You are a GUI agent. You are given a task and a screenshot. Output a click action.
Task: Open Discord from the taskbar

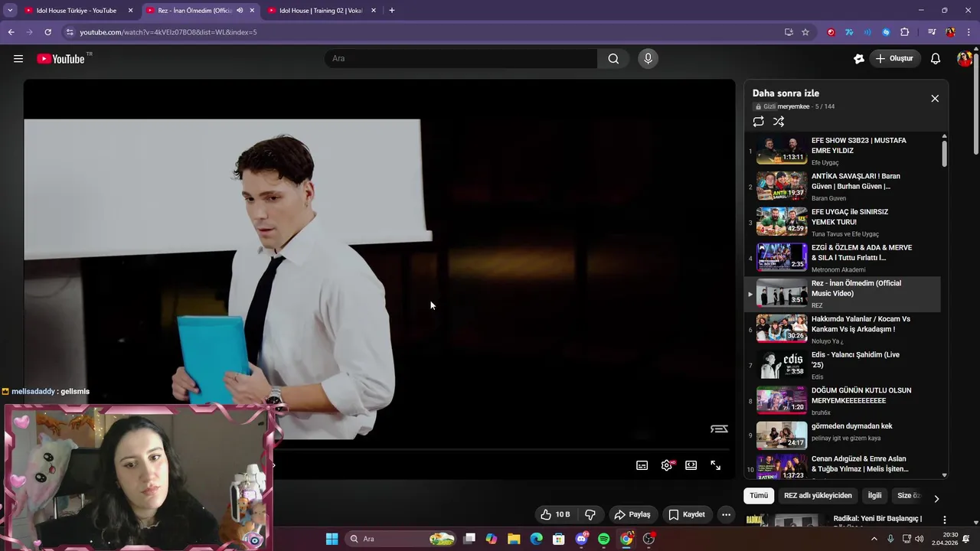tap(581, 539)
